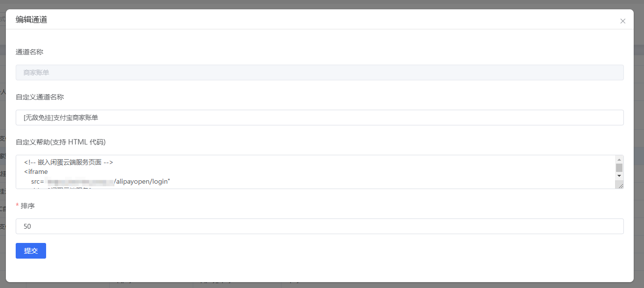Click the 自定义帮助(支持 HTML 代码) label
The height and width of the screenshot is (288, 644).
pos(61,142)
